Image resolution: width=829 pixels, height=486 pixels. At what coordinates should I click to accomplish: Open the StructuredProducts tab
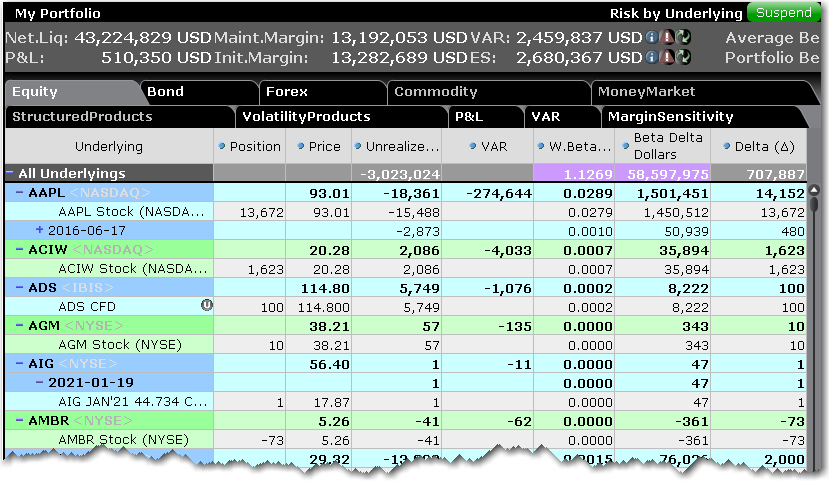(x=119, y=117)
